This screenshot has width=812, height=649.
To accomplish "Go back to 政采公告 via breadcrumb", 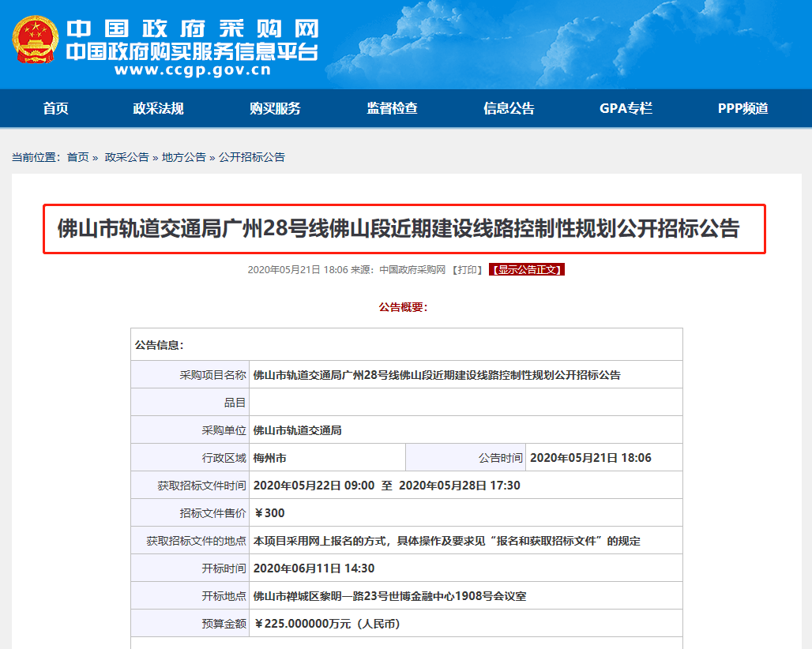I will click(x=126, y=157).
